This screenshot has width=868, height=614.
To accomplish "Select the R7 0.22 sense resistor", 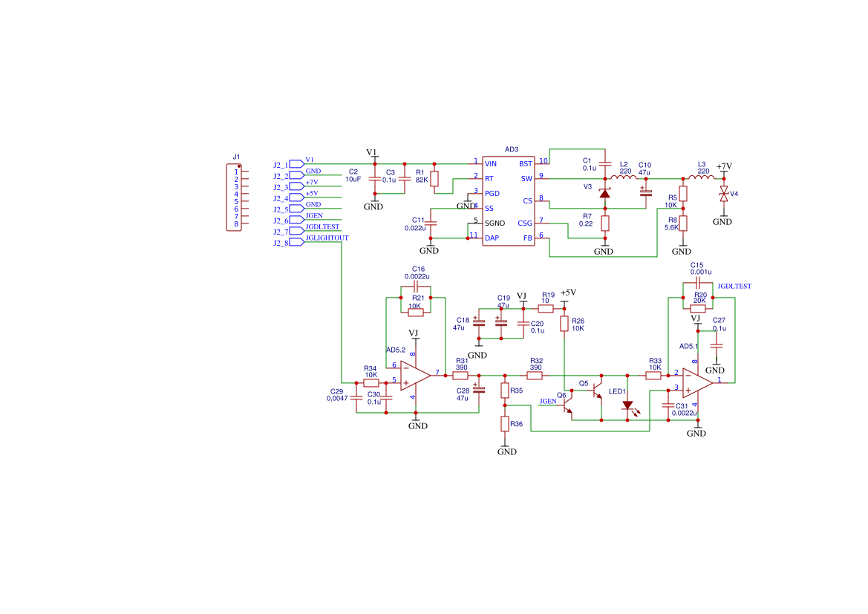I will (605, 223).
